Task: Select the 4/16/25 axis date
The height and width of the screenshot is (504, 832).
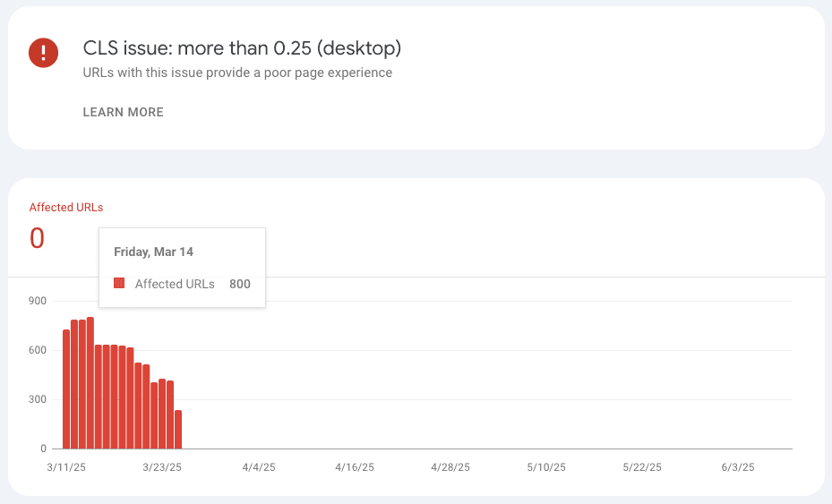Action: tap(355, 467)
